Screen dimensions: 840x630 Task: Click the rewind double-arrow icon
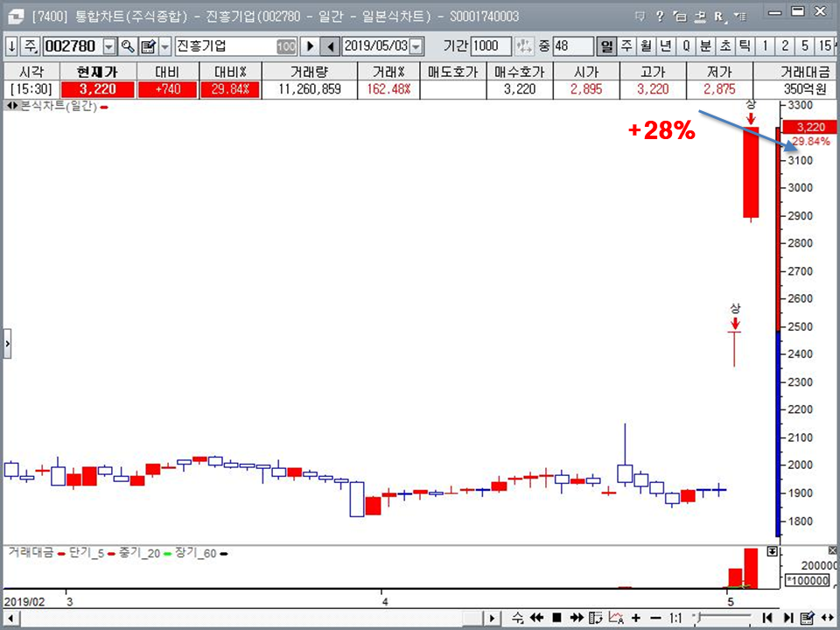coord(536,618)
